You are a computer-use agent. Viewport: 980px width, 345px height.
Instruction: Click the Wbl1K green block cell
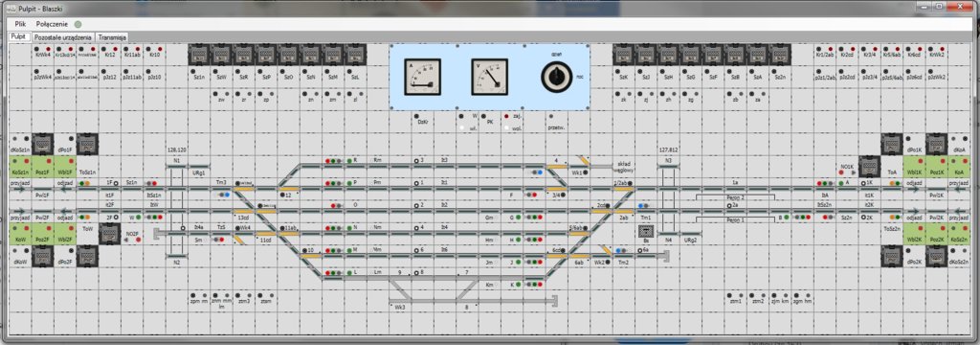(x=914, y=167)
